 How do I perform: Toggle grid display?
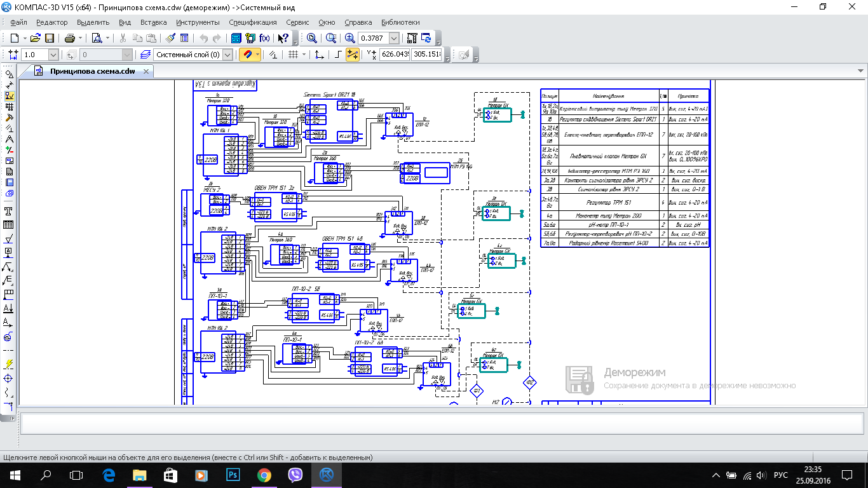292,55
